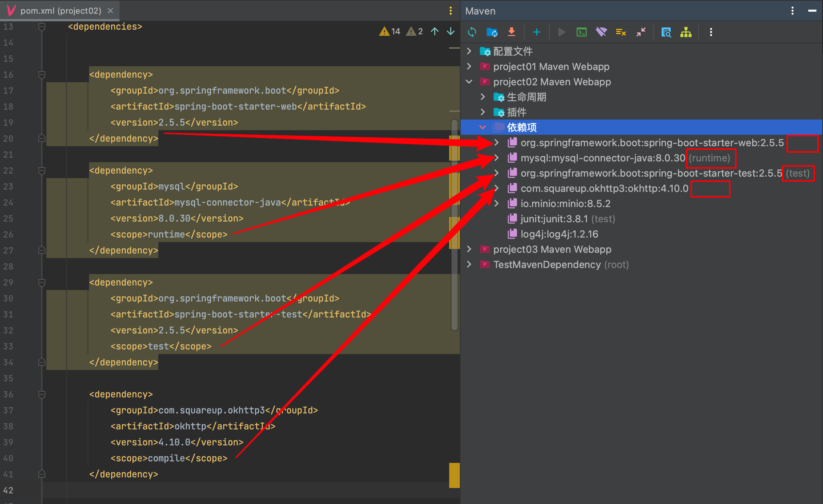The height and width of the screenshot is (504, 823).
Task: Click the Collapse All arrows icon
Action: 641,32
